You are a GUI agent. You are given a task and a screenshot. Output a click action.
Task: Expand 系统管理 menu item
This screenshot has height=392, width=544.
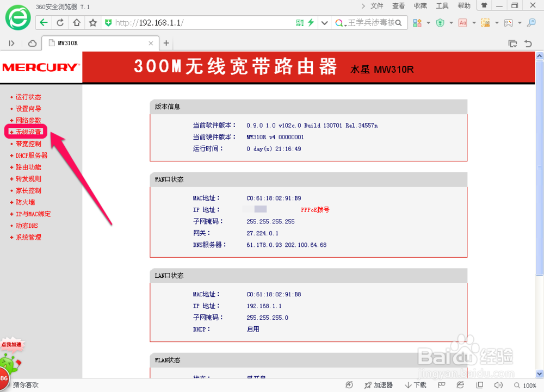point(28,238)
